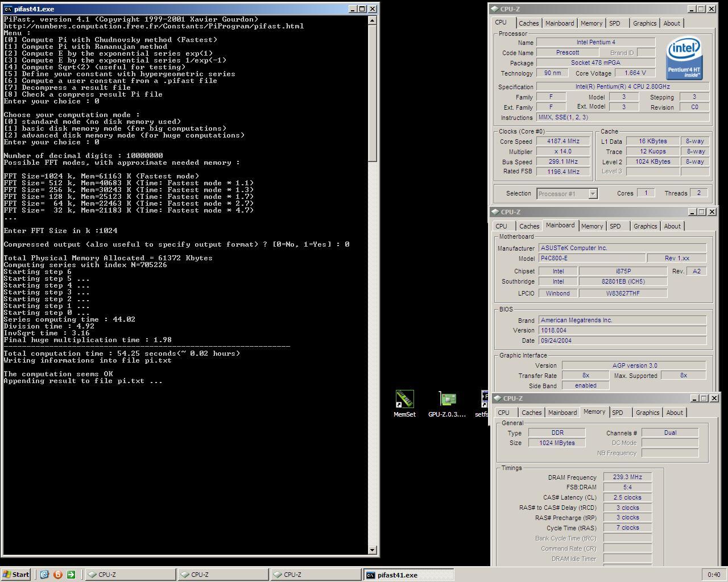Click the memory Size field 1024 MBytes
The height and width of the screenshot is (582, 728).
coord(557,443)
